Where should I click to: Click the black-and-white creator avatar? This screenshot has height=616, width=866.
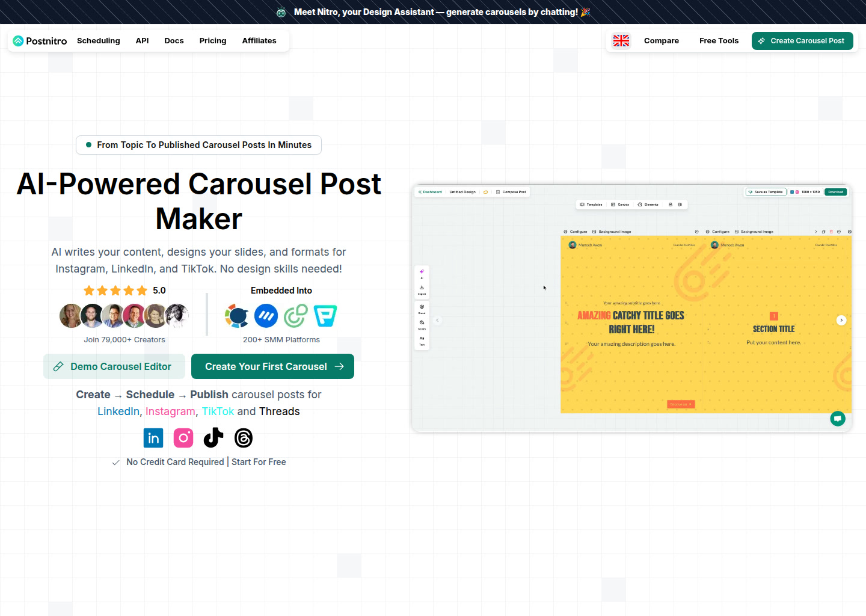(177, 316)
